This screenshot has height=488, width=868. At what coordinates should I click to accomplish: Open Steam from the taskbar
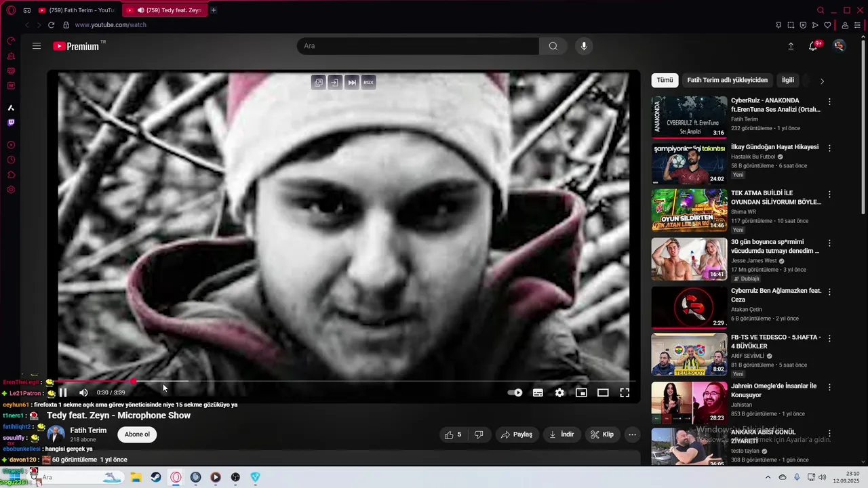point(155,477)
